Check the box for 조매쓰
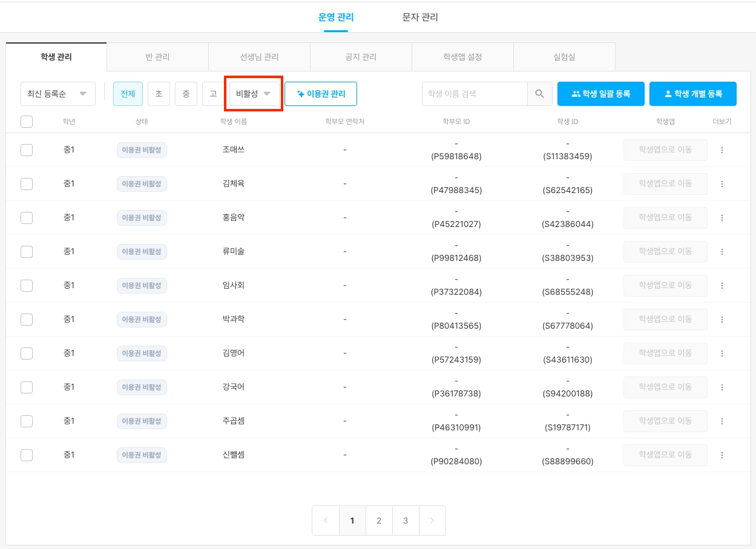756x549 pixels. pyautogui.click(x=27, y=150)
